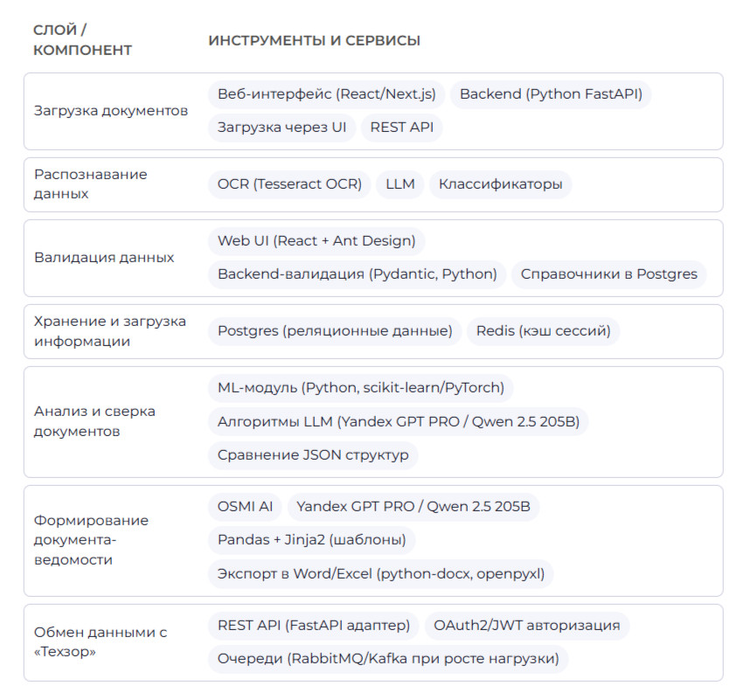Click the "Очереди (RabbitMQ/Kafka)" tag
The image size is (729, 700).
387,659
